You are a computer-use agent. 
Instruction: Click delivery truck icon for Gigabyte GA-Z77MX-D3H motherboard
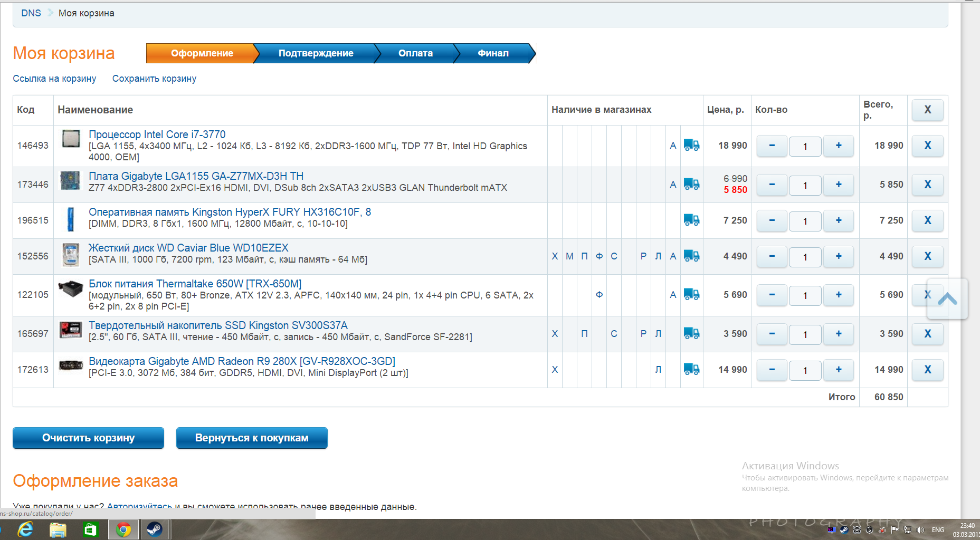tap(691, 184)
